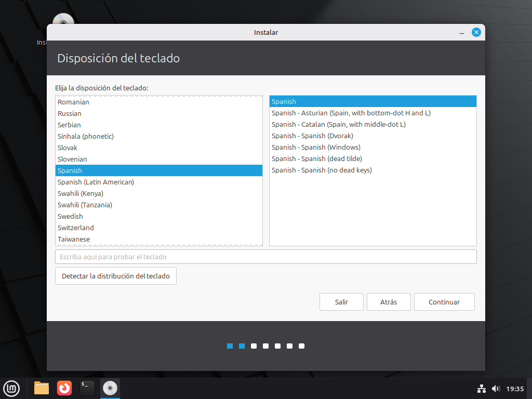
Task: Choose Swedish from the layout list
Action: coord(71,216)
